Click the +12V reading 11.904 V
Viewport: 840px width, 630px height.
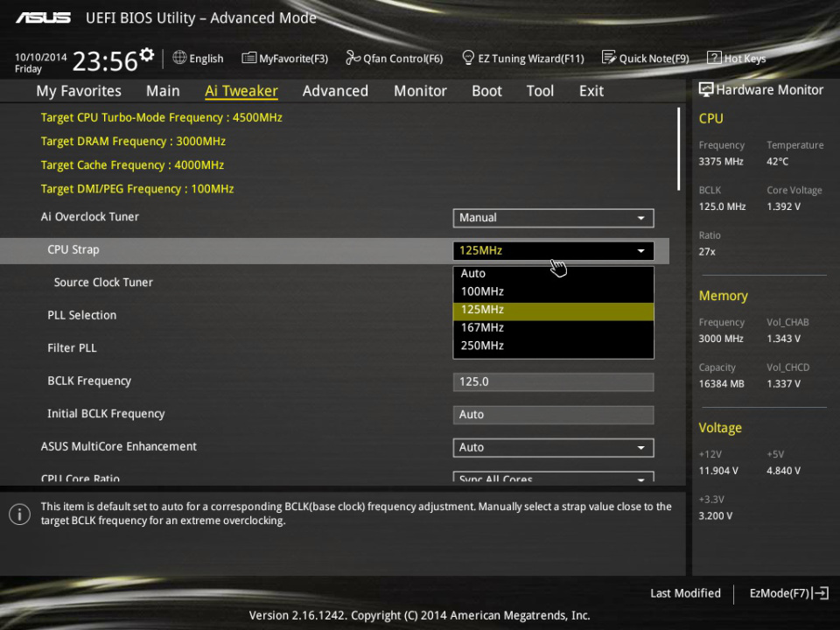[718, 471]
